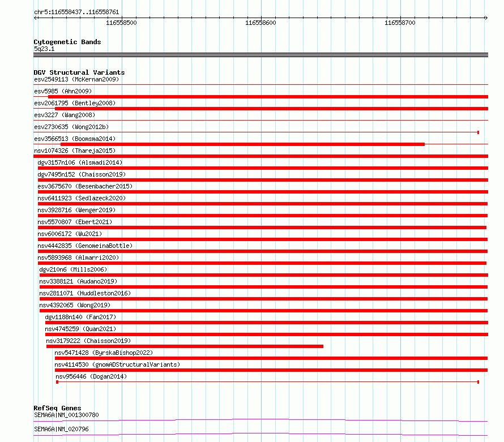This screenshot has width=504, height=442.
Task: Select dgv1188n140 (Fan2017) label
Action: 80,317
